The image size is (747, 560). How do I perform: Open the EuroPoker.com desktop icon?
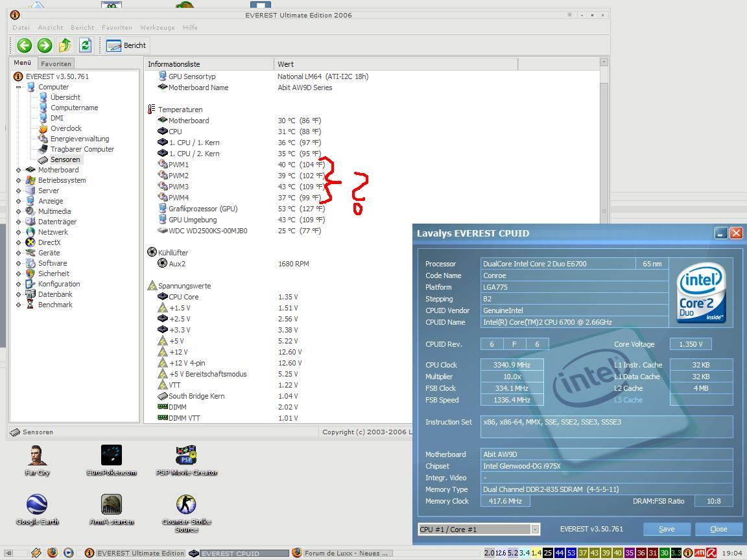pyautogui.click(x=112, y=460)
